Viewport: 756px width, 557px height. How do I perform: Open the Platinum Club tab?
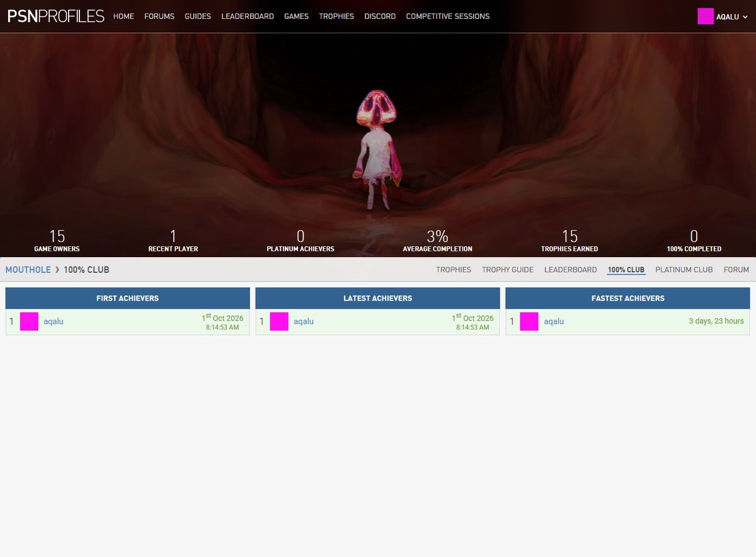pyautogui.click(x=684, y=270)
